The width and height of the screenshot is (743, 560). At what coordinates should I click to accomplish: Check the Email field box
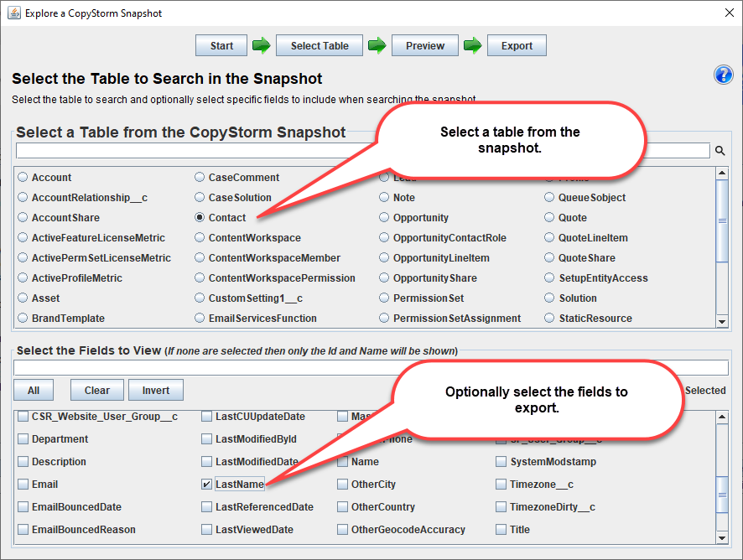click(x=23, y=485)
